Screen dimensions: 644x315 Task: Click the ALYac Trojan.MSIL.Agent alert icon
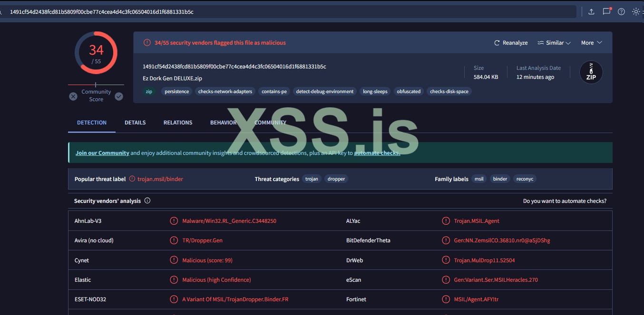[446, 221]
